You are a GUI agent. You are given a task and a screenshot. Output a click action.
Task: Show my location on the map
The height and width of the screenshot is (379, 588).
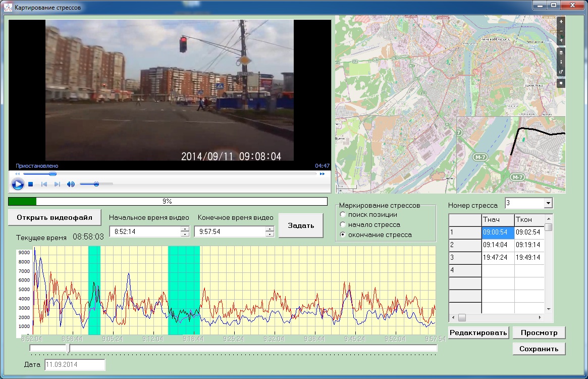point(561,40)
